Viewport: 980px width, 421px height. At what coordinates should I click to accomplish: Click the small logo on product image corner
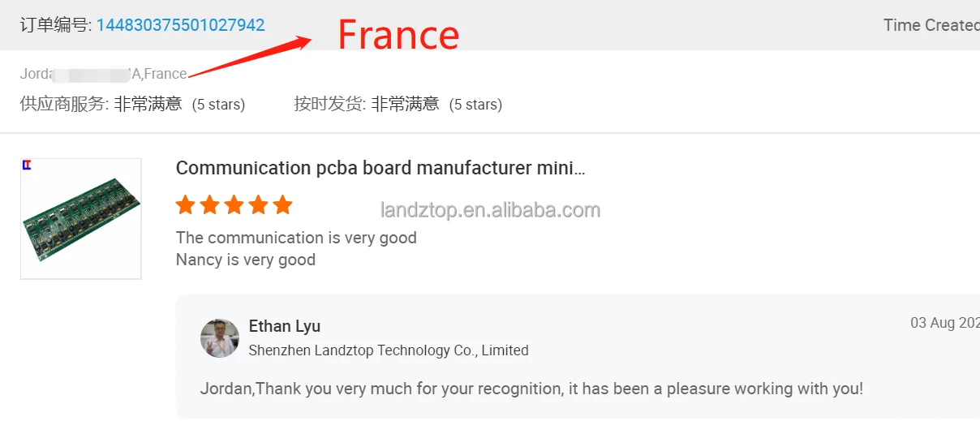point(27,165)
